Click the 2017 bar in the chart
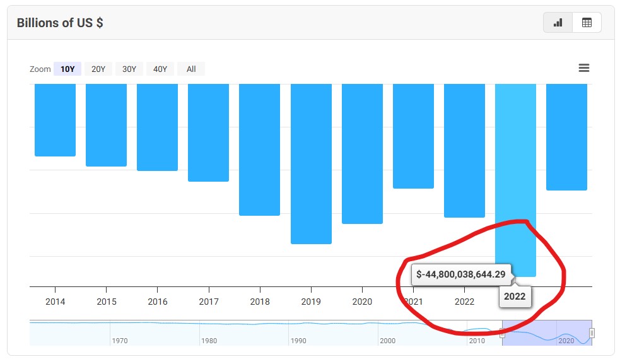 (x=208, y=132)
